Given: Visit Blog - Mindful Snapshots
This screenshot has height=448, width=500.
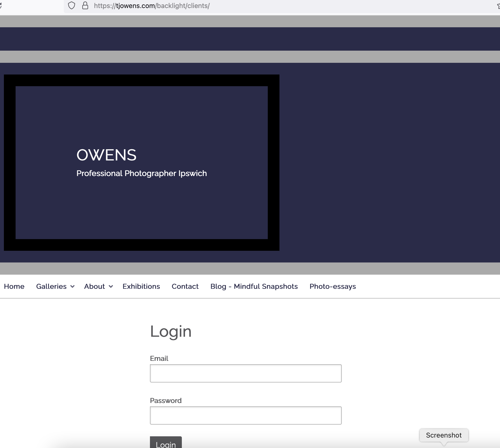Looking at the screenshot, I should pos(254,286).
